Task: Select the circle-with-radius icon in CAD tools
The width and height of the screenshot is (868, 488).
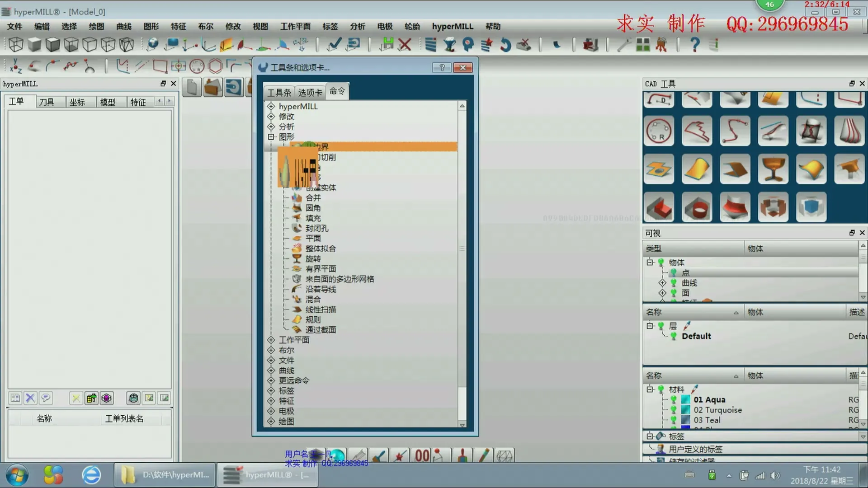Action: 659,131
